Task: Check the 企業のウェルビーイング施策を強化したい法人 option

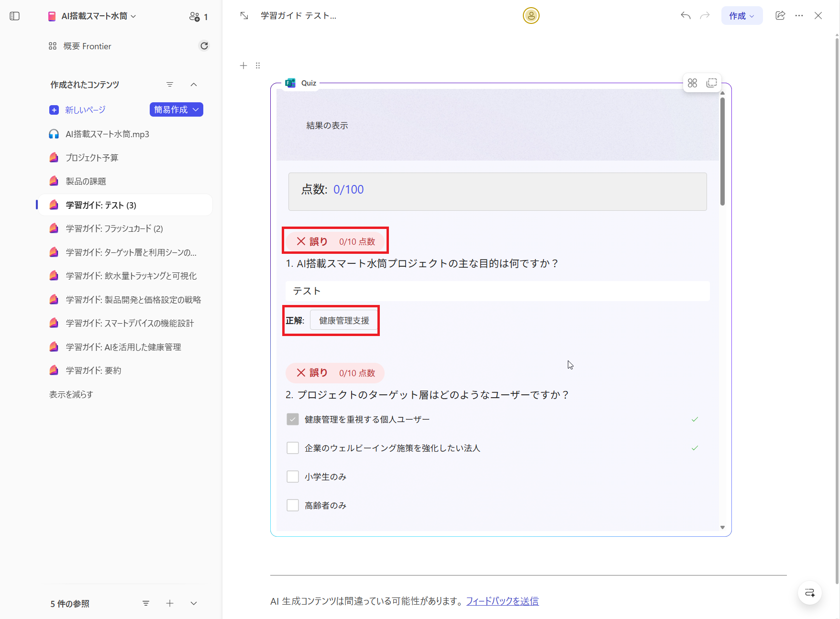Action: [292, 447]
